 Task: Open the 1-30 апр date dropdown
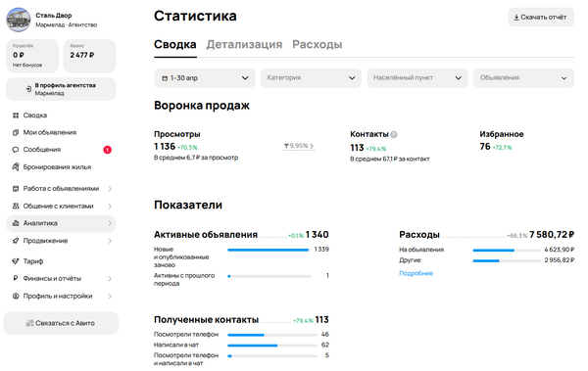coord(205,78)
